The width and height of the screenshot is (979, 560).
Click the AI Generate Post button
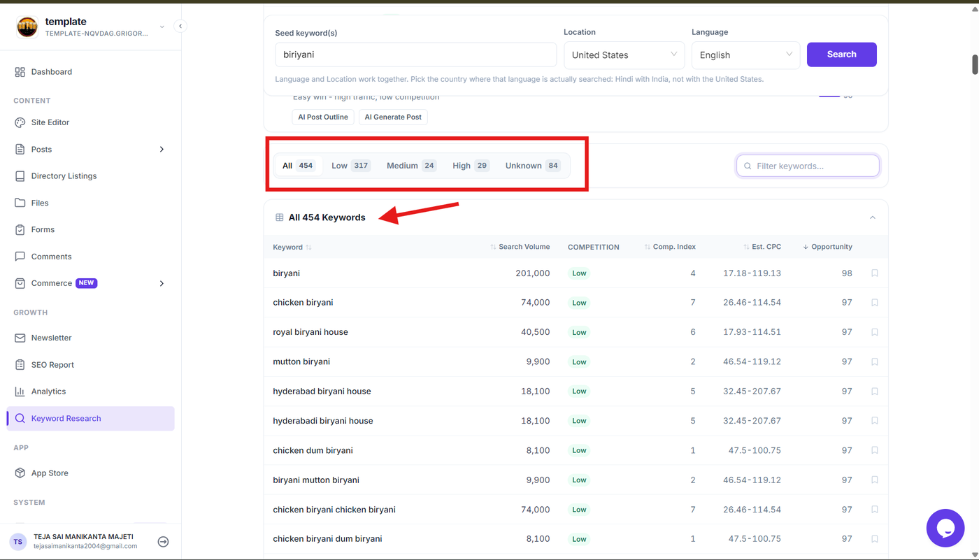393,117
